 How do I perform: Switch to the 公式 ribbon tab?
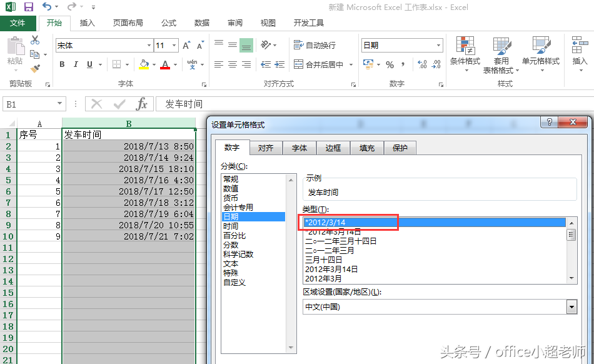169,23
